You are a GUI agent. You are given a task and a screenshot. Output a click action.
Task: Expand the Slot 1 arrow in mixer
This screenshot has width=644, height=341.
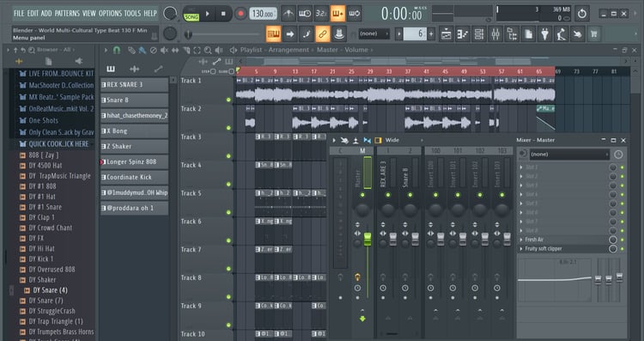coord(521,167)
